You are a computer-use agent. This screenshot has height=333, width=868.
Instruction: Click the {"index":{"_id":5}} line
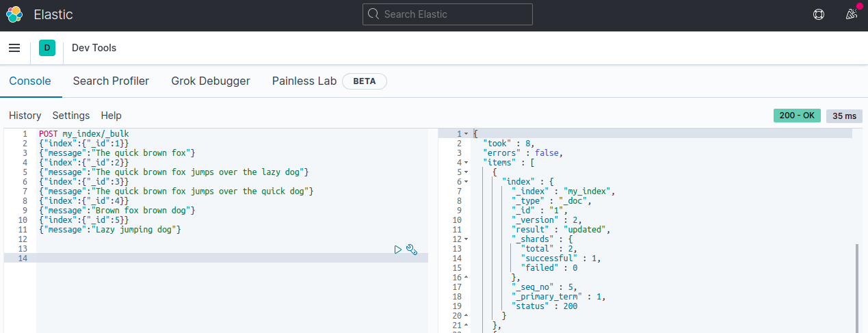point(83,220)
